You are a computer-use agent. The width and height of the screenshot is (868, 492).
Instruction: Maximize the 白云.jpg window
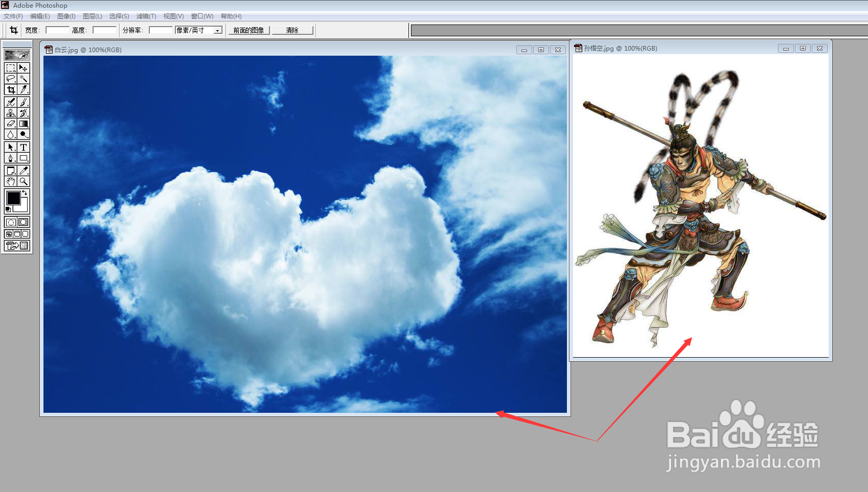click(541, 50)
